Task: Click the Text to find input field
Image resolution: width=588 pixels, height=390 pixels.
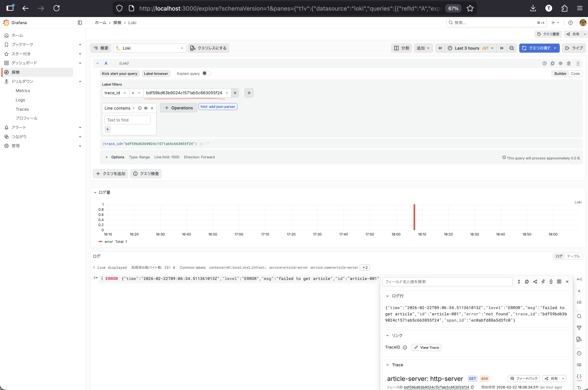Action: [127, 120]
